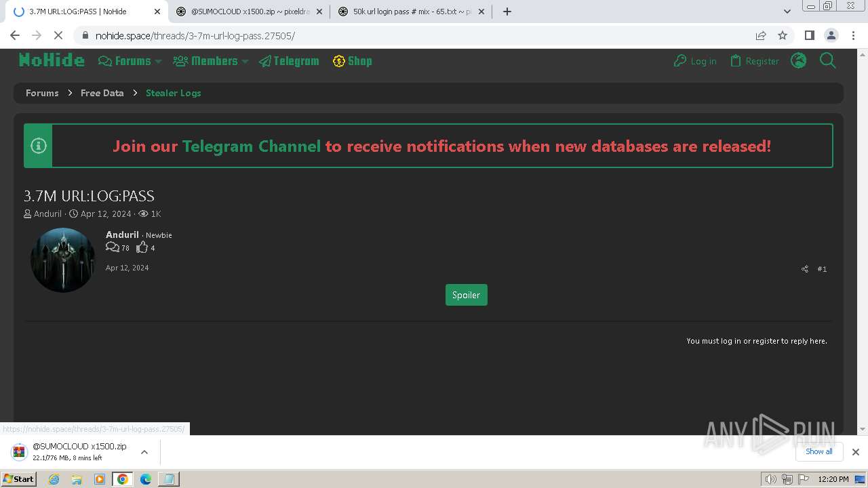Go to Forums breadcrumb
The width and height of the screenshot is (868, 488).
pos(42,93)
